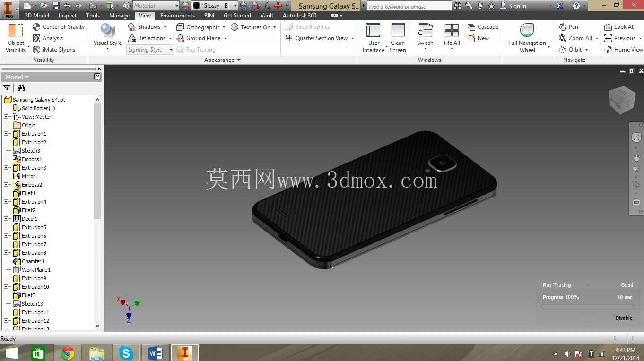Expand the Origin folder node
644x361 pixels.
coord(6,125)
